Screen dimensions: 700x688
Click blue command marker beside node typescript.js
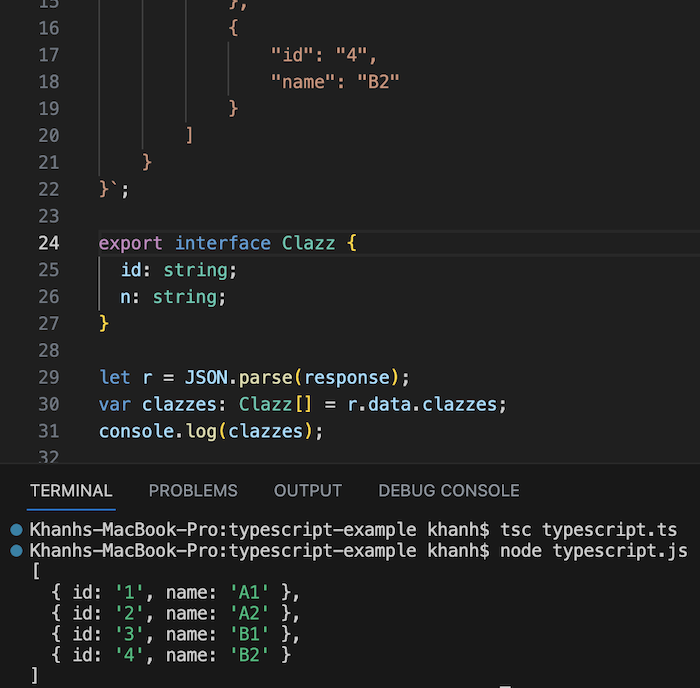[17, 550]
